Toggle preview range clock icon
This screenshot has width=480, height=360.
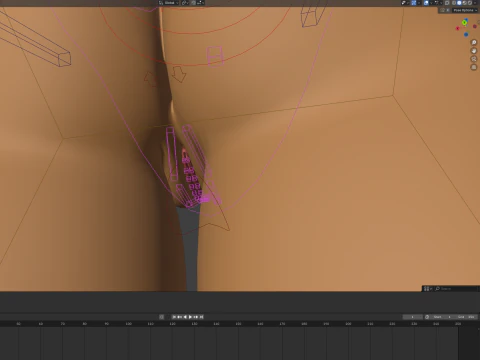(427, 317)
